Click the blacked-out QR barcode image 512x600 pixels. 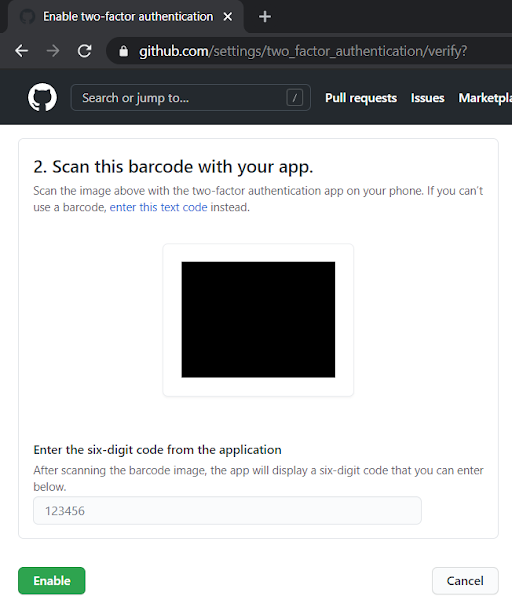pos(258,320)
